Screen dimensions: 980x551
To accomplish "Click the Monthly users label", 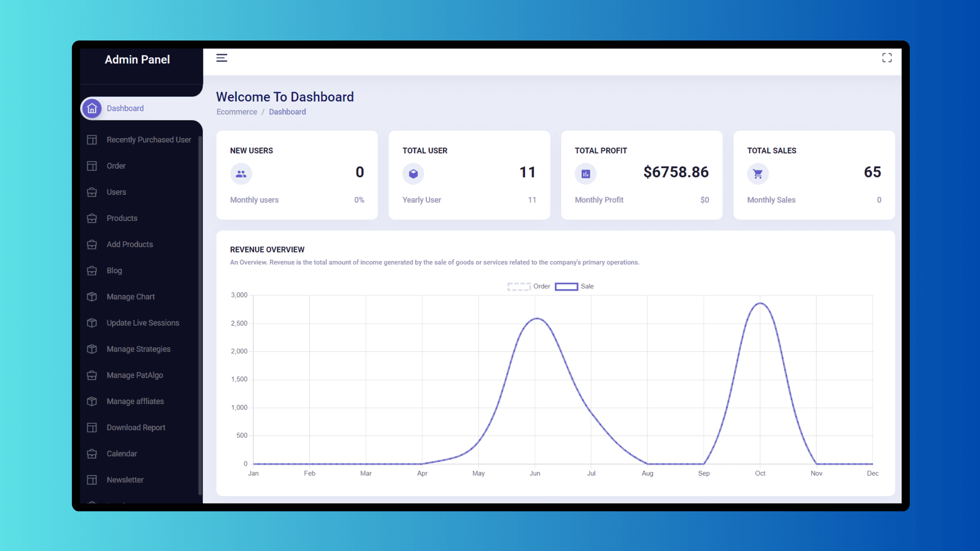I will tap(254, 200).
